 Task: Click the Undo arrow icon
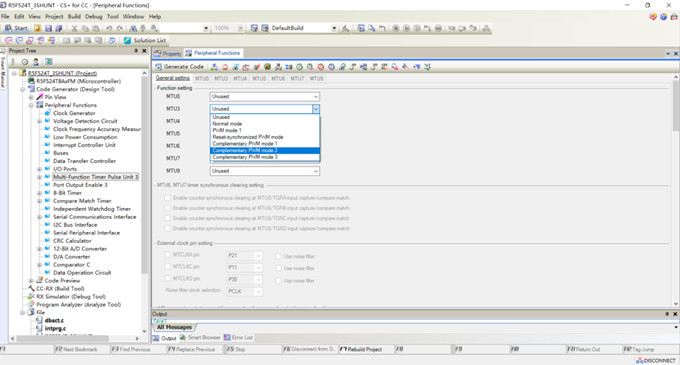pyautogui.click(x=109, y=28)
